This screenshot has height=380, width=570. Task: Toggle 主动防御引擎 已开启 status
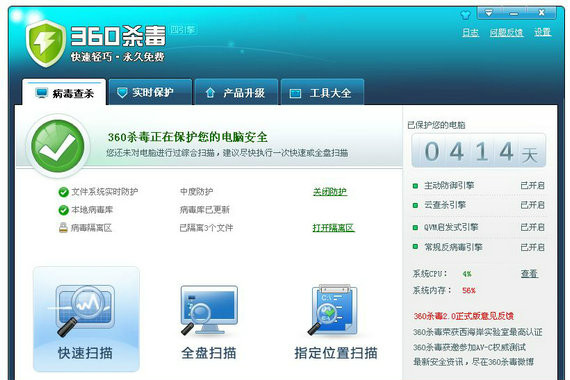tap(532, 185)
